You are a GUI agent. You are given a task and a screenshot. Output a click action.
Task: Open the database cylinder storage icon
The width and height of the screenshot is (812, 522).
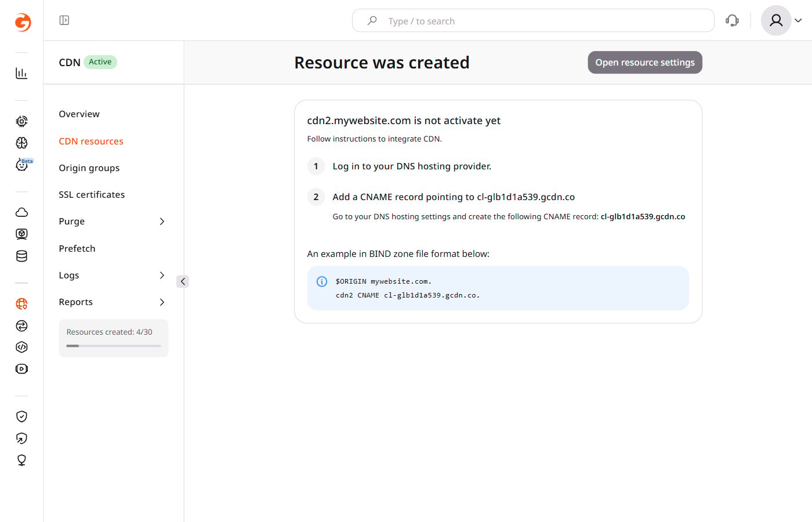click(21, 256)
